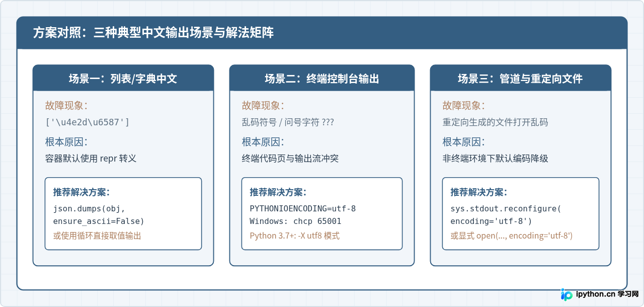Image resolution: width=644 pixels, height=307 pixels.
Task: Click '根本原因:' label in 场景二 card
Action: (x=263, y=142)
